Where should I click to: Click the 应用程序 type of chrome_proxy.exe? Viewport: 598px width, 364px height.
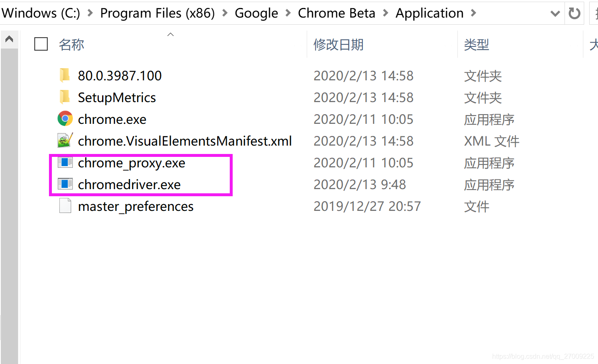click(489, 163)
